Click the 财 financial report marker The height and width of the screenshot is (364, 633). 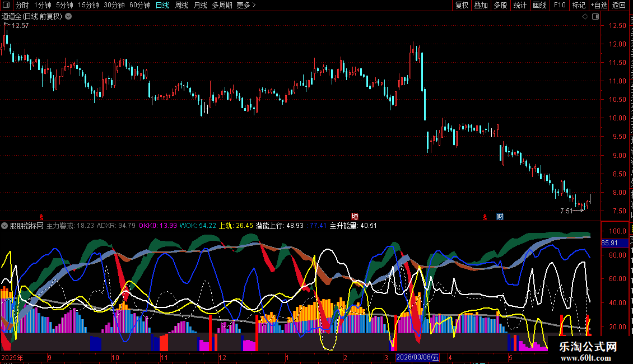coord(500,217)
